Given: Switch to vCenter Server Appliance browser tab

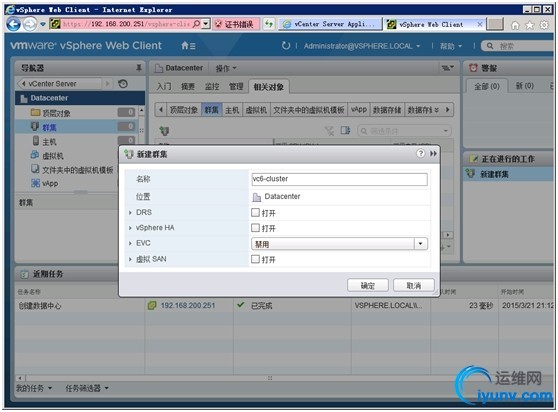Looking at the screenshot, I should 330,24.
